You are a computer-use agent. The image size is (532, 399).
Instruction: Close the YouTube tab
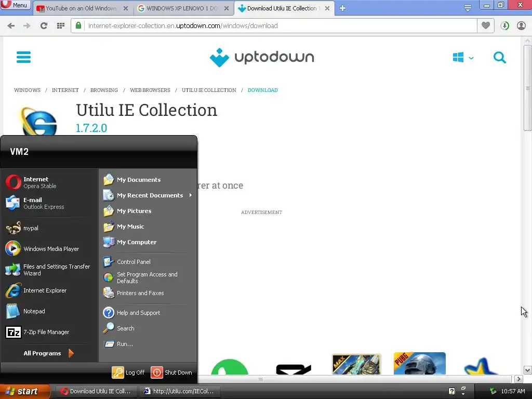pos(126,8)
